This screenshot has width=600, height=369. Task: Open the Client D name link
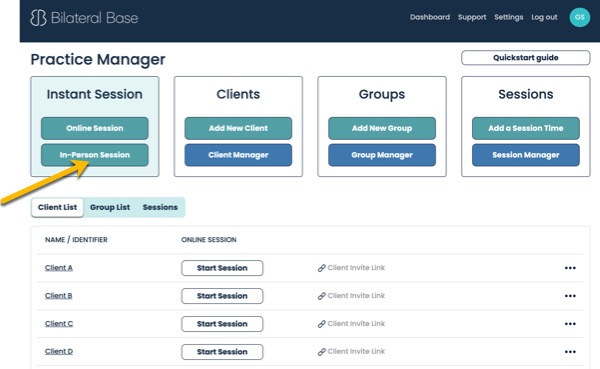click(x=59, y=352)
